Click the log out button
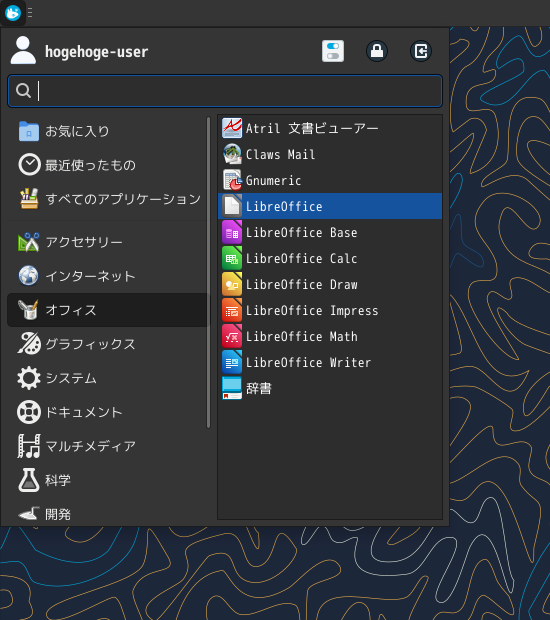The width and height of the screenshot is (550, 620). (x=421, y=51)
